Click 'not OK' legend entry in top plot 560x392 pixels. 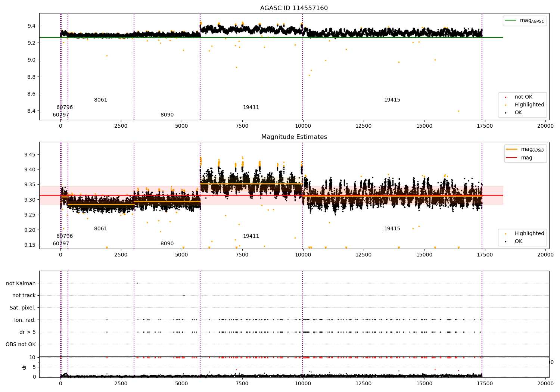coord(523,97)
